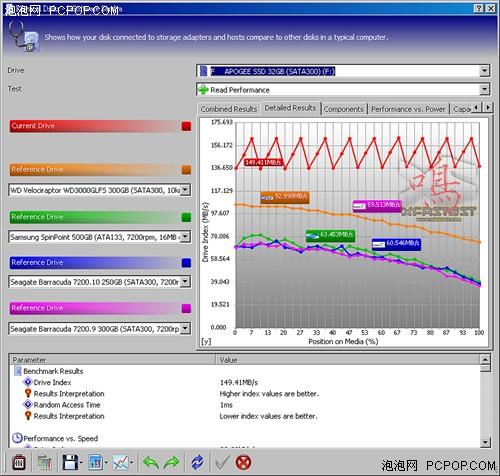Screen dimensions: 500x476
Task: Click the red Current Drive color bar
Action: [95, 126]
